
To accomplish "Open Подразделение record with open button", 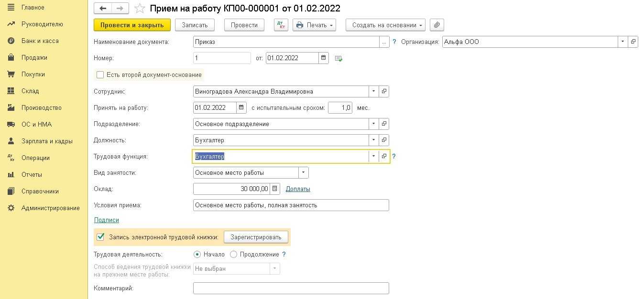I will click(384, 124).
